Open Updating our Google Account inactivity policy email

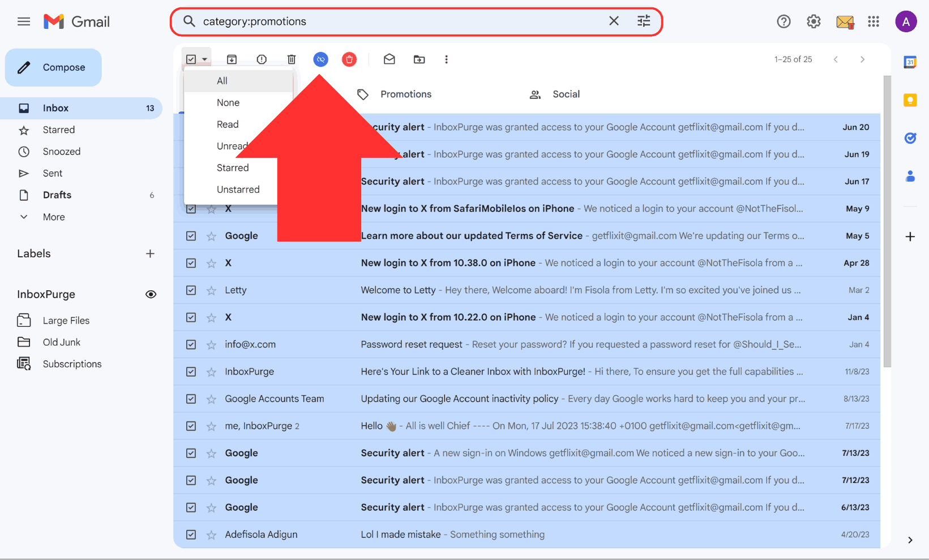pos(526,399)
